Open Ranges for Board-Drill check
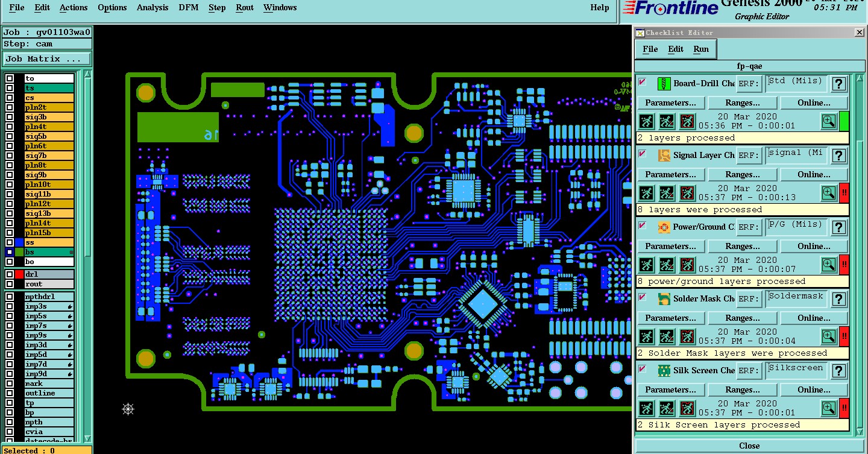The image size is (868, 454). point(742,102)
